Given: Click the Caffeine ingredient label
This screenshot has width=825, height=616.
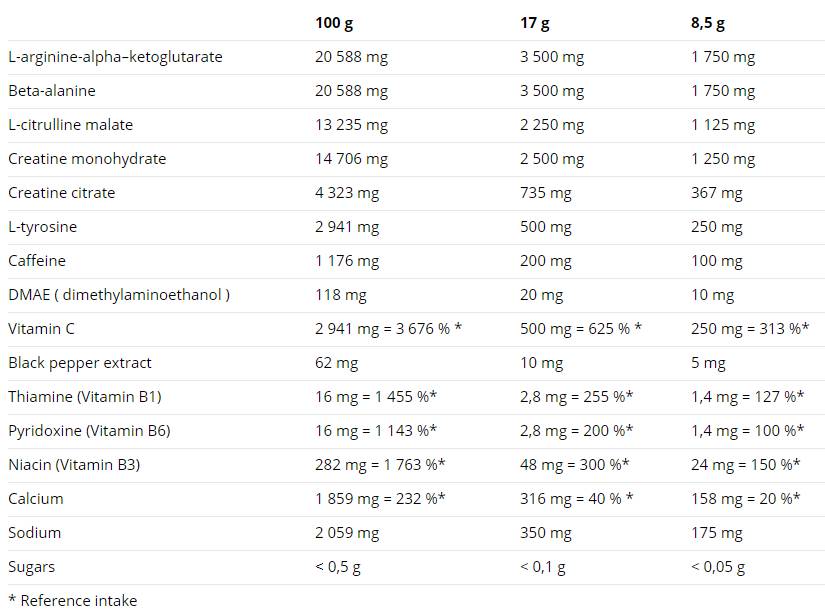Looking at the screenshot, I should point(37,261).
